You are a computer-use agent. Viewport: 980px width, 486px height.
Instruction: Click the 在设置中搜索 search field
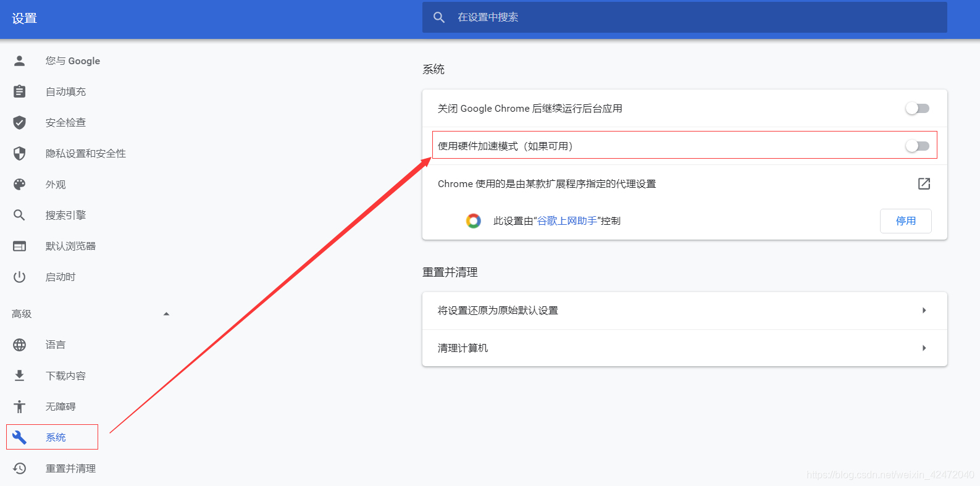684,17
